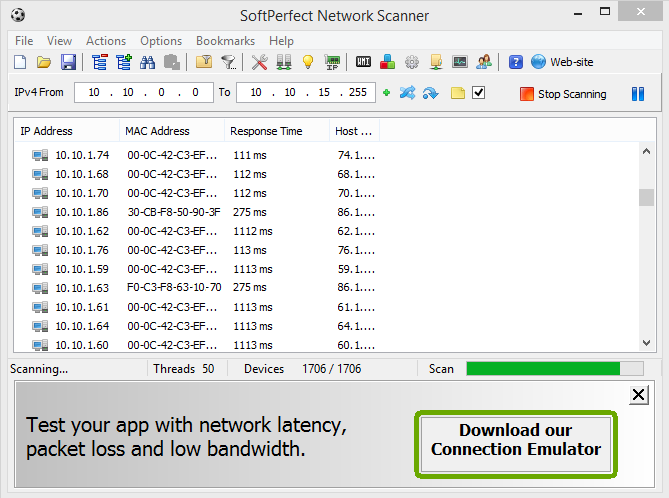Image resolution: width=669 pixels, height=498 pixels.
Task: Open the View menu
Action: pos(59,41)
